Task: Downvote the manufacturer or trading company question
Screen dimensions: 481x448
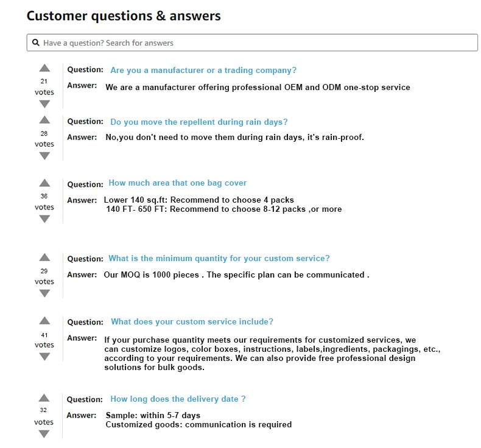Action: pyautogui.click(x=44, y=104)
